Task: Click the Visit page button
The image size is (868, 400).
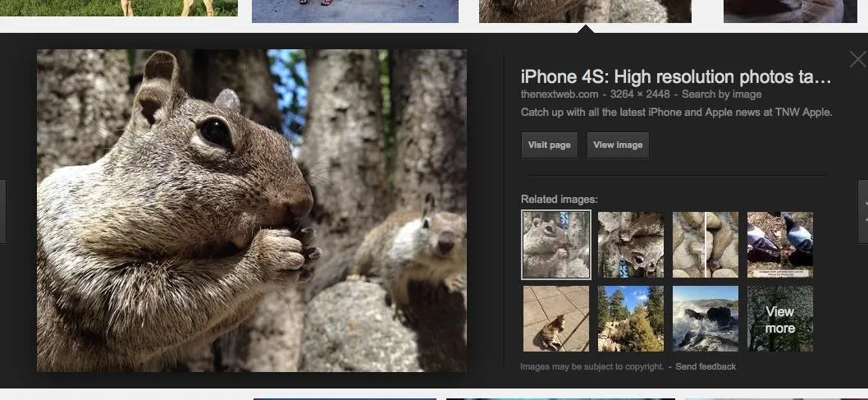Action: (549, 145)
